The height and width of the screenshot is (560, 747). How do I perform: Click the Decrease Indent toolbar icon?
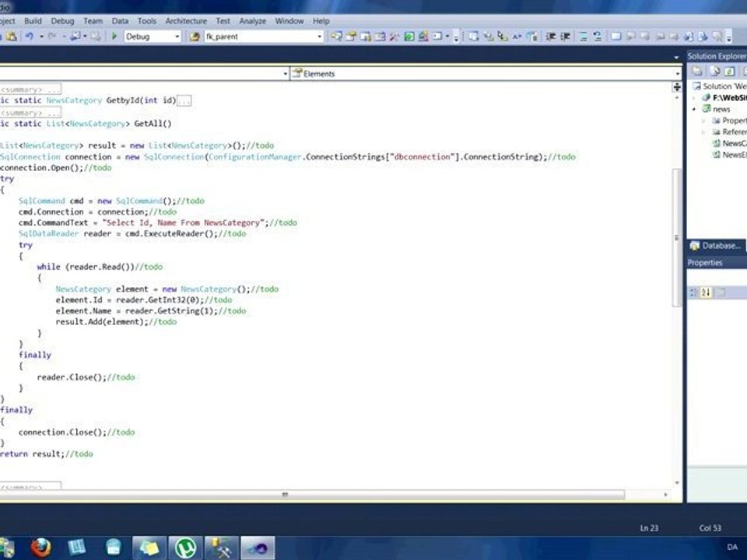click(550, 37)
